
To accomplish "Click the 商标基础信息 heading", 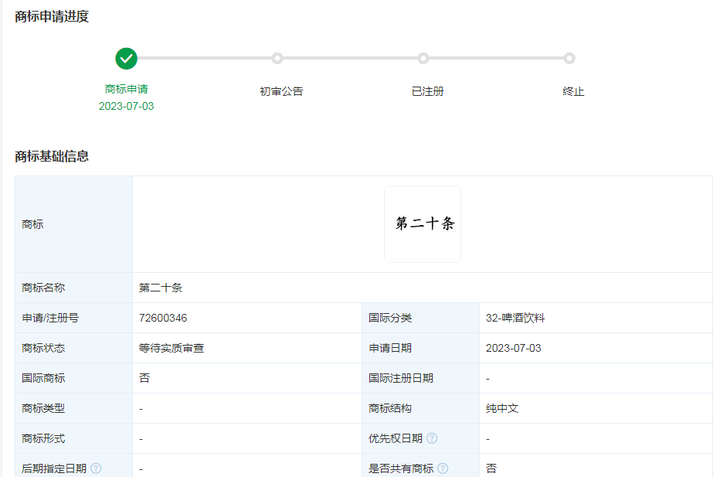I will (x=52, y=156).
